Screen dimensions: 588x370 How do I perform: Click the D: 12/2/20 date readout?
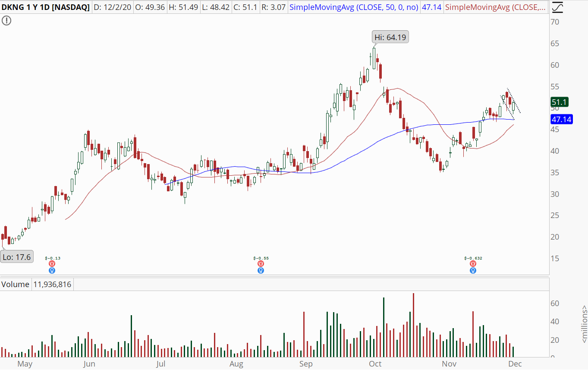(x=113, y=7)
